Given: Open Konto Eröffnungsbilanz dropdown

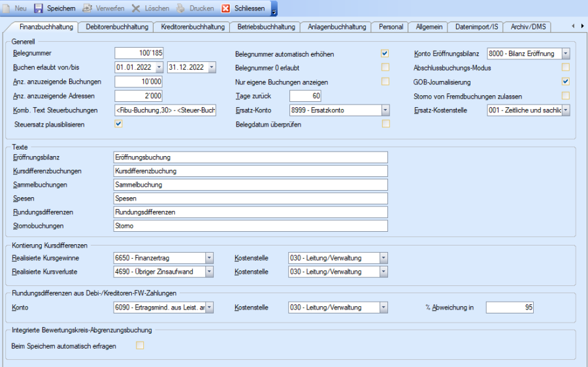Looking at the screenshot, I should coord(566,54).
